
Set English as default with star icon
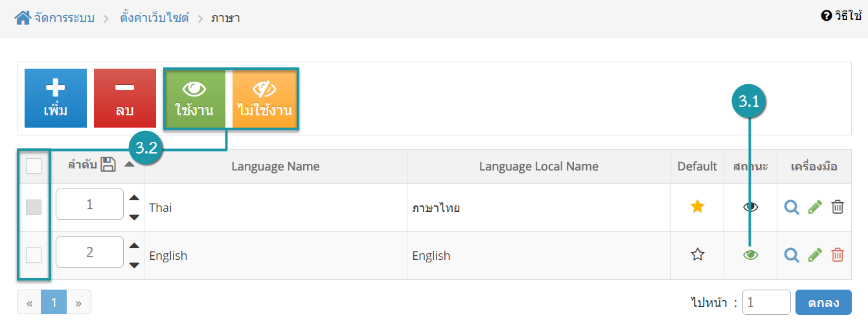697,255
